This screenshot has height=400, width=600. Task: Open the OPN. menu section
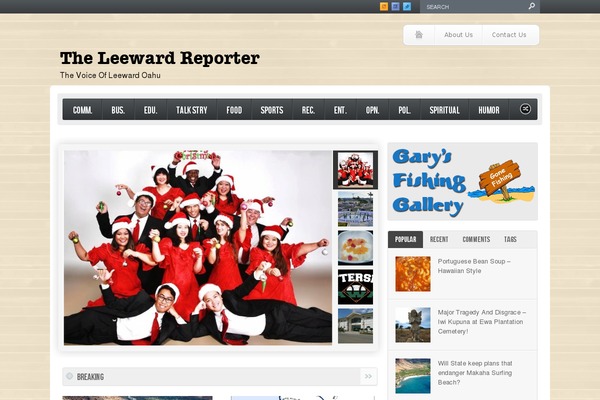372,110
